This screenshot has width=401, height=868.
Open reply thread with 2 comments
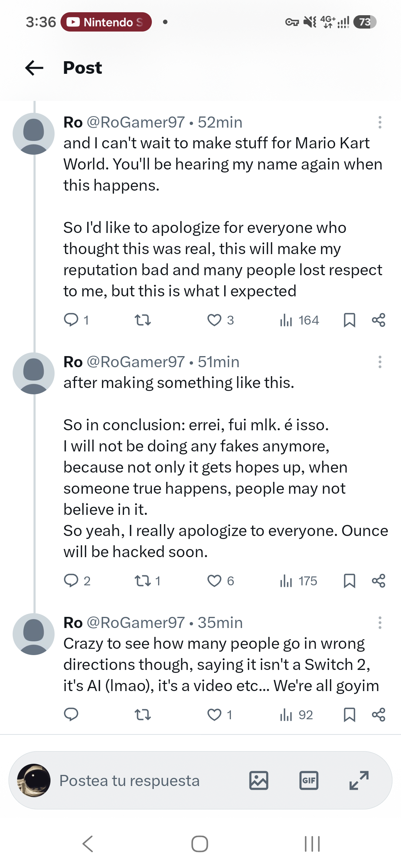(x=77, y=581)
